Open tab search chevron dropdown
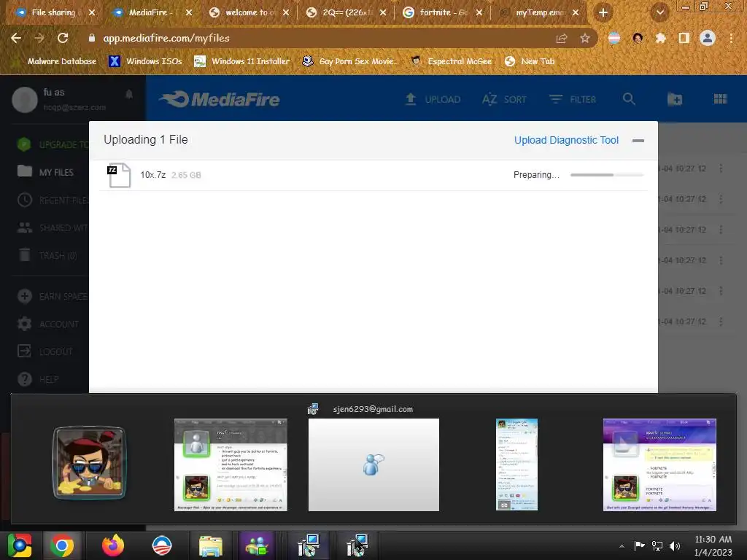Image resolution: width=747 pixels, height=560 pixels. coord(660,13)
